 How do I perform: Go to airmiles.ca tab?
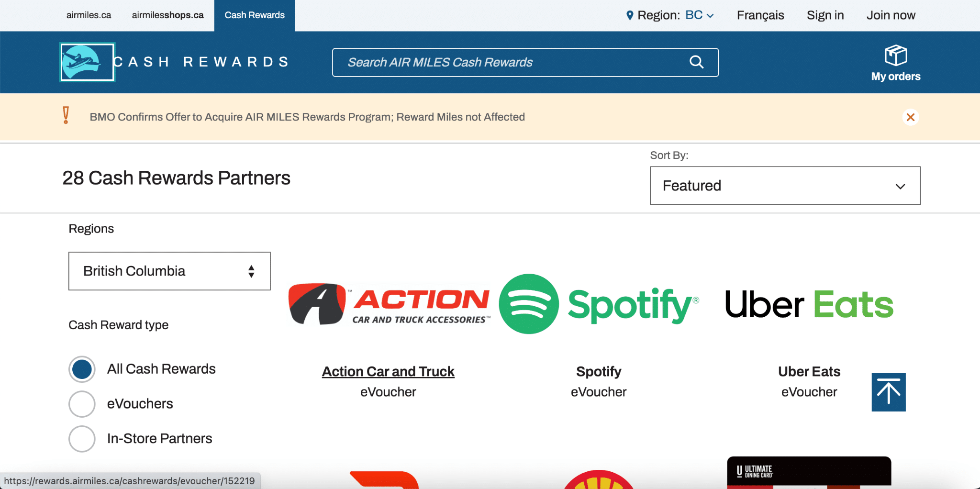(x=89, y=15)
